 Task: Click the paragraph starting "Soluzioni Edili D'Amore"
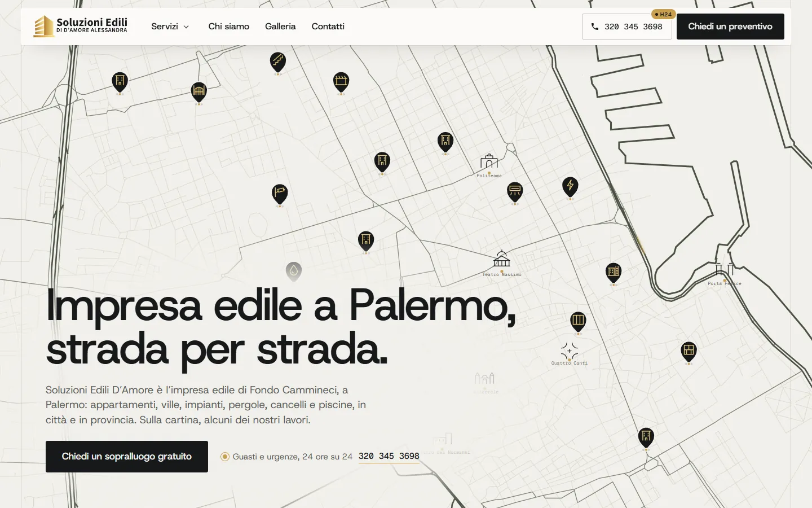point(206,405)
